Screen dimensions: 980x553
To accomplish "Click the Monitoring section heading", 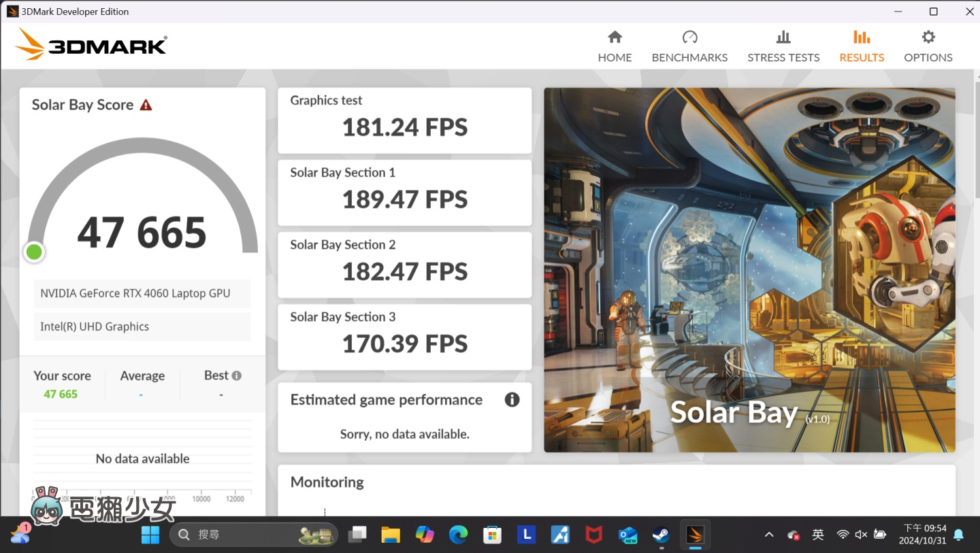I will (x=327, y=482).
